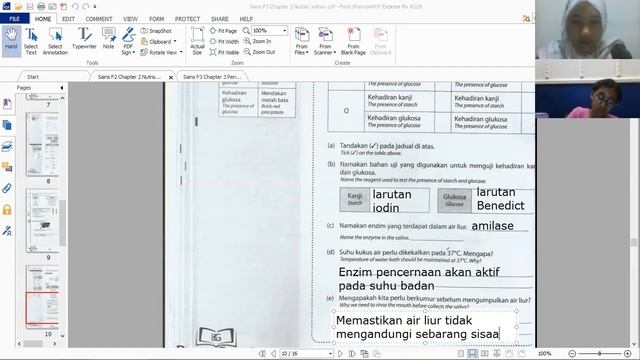
Task: Set zoom to Fit Width
Action: (224, 42)
